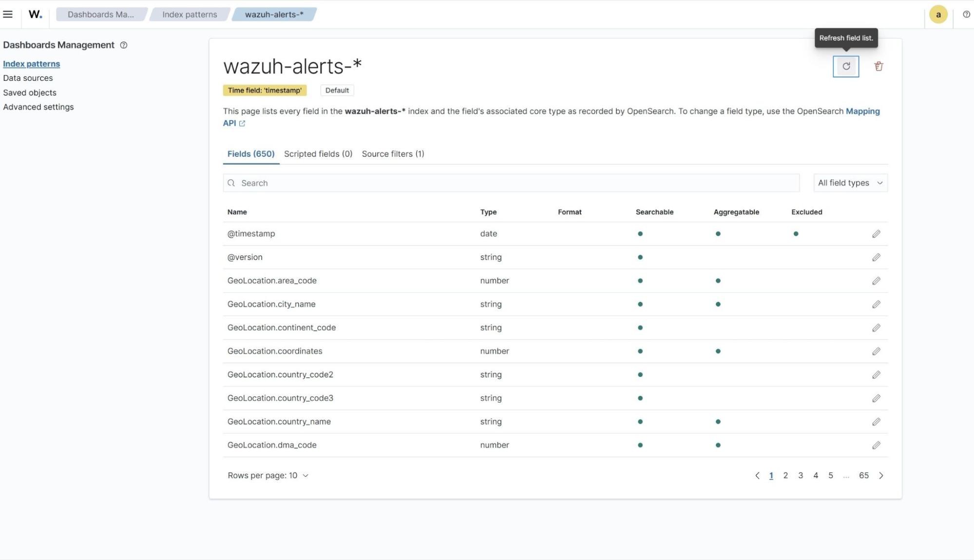Click the 'date' type cell
Image resolution: width=974 pixels, height=560 pixels.
(x=488, y=234)
